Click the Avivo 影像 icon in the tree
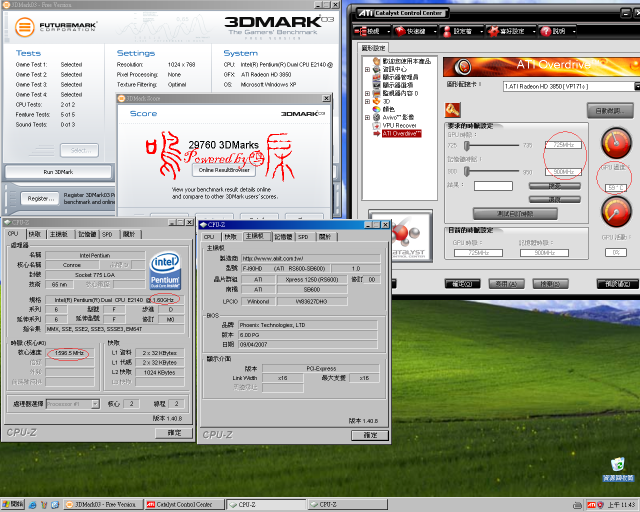 [x=376, y=117]
